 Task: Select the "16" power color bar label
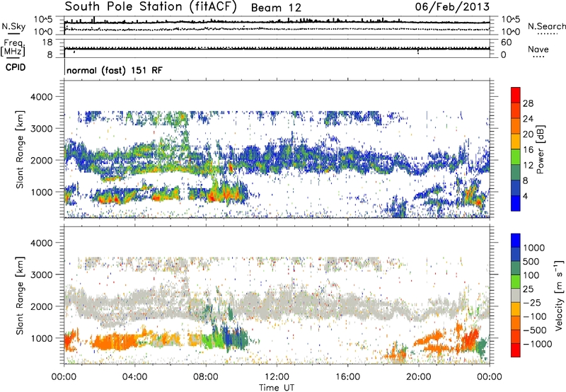(528, 150)
